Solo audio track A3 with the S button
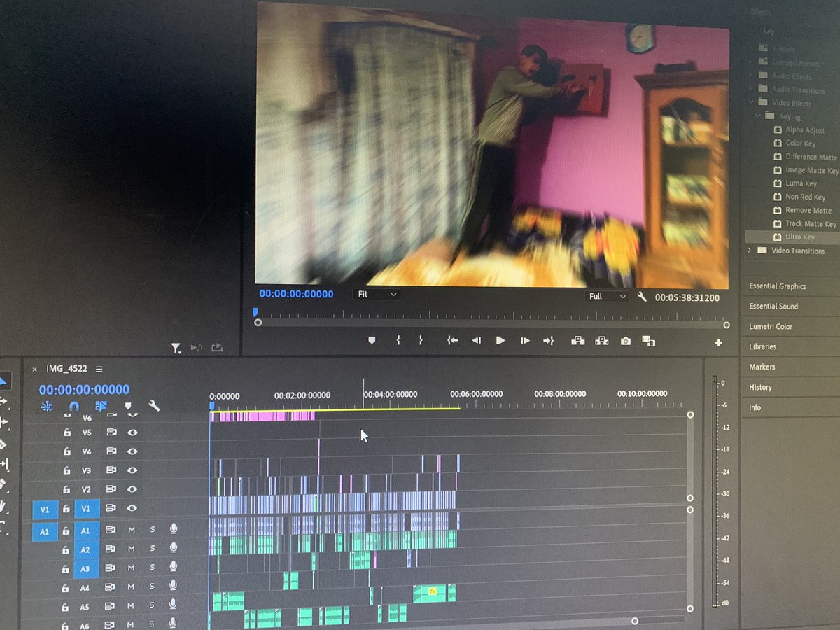 coord(153,568)
